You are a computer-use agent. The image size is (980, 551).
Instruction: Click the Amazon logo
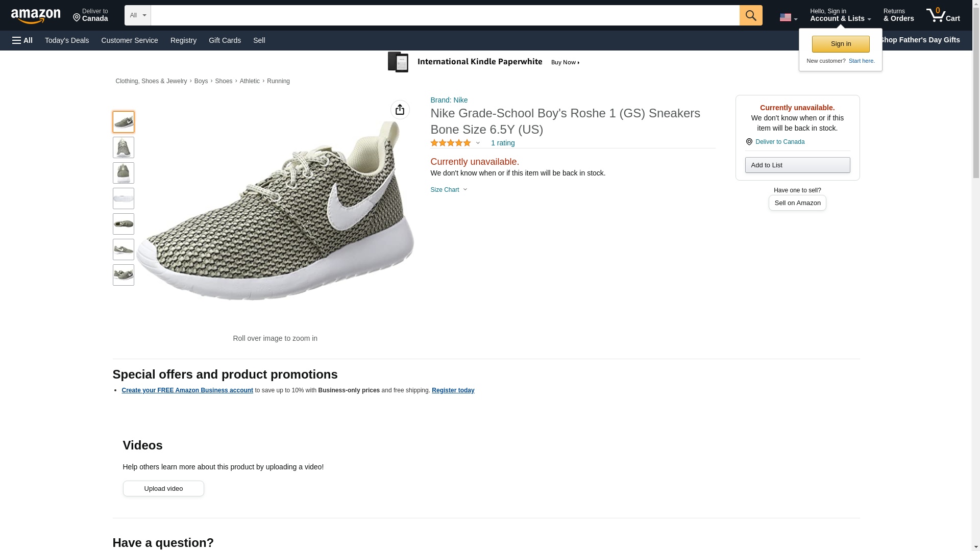[x=36, y=16]
